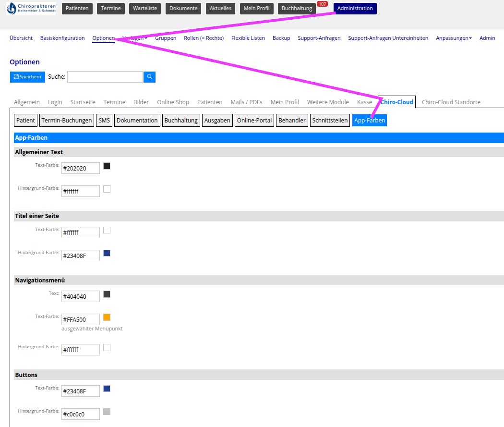Click the black Allgemeiner Text color swatch
The image size is (504, 427).
(x=107, y=166)
